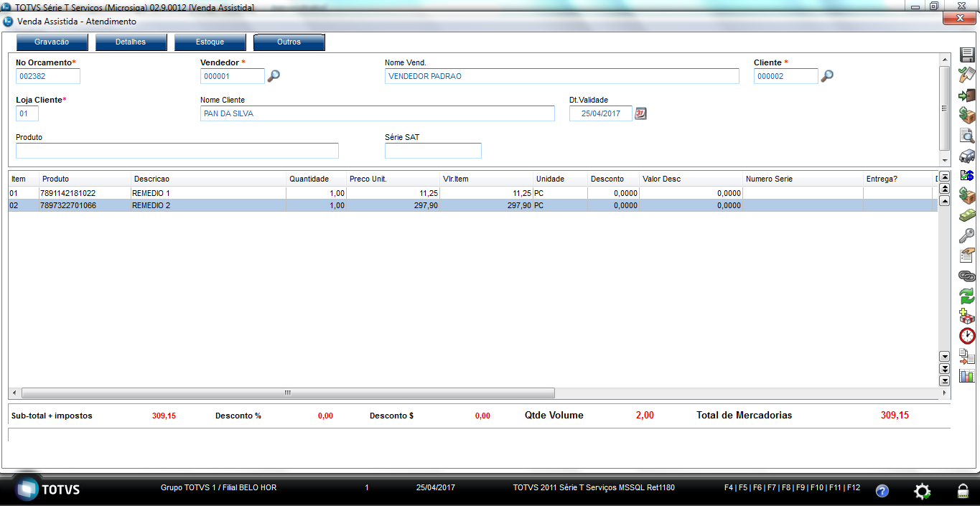The height and width of the screenshot is (506, 980).
Task: Click the Produto input field
Action: click(x=177, y=151)
